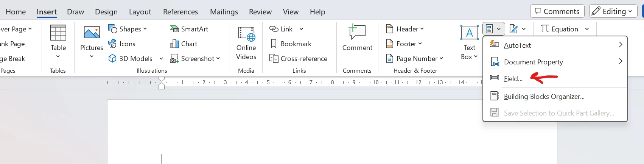Screen dimensions: 644x164
Task: Click the Comments button at top right
Action: coord(557,11)
